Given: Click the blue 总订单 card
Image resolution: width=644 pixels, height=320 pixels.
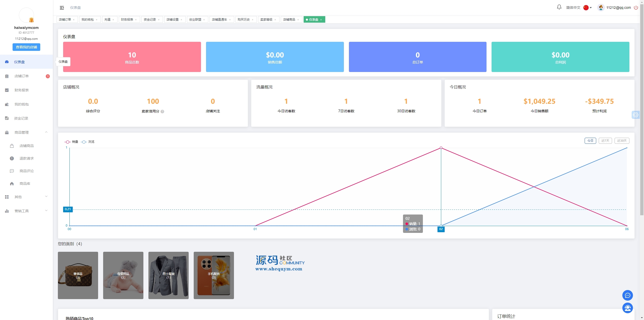Looking at the screenshot, I should [418, 57].
